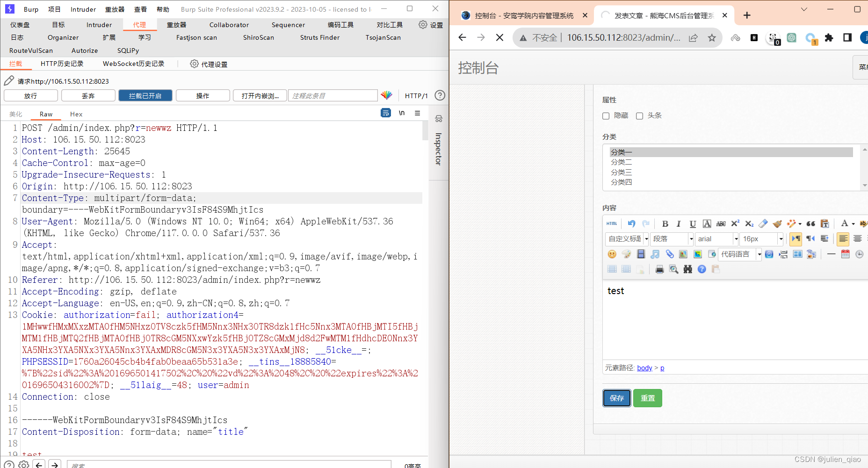Open text background color highlighter
Screen dimensions: 868x468
pyautogui.click(x=863, y=223)
